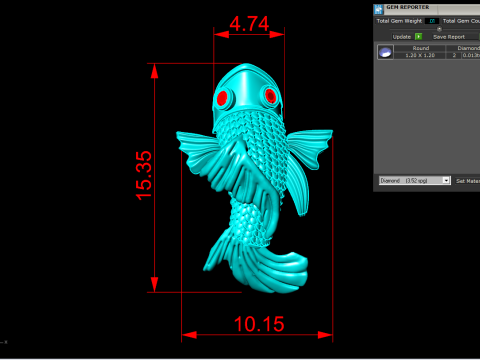
Task: Click the Total Gem Weight value field
Action: (432, 21)
